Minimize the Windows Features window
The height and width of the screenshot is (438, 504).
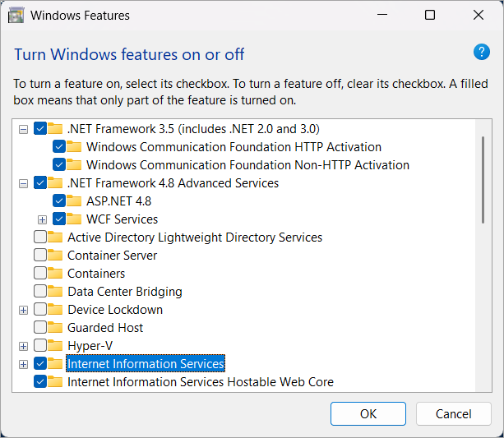tap(382, 15)
